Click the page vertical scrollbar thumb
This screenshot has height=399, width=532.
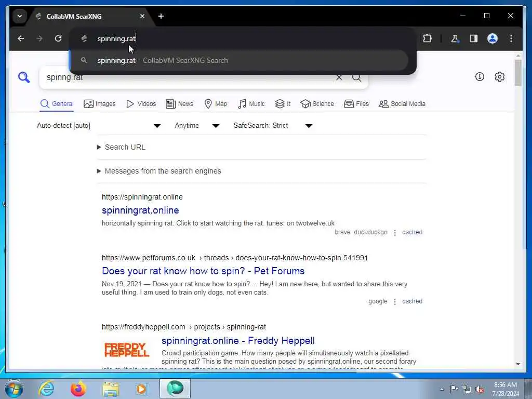[518, 73]
